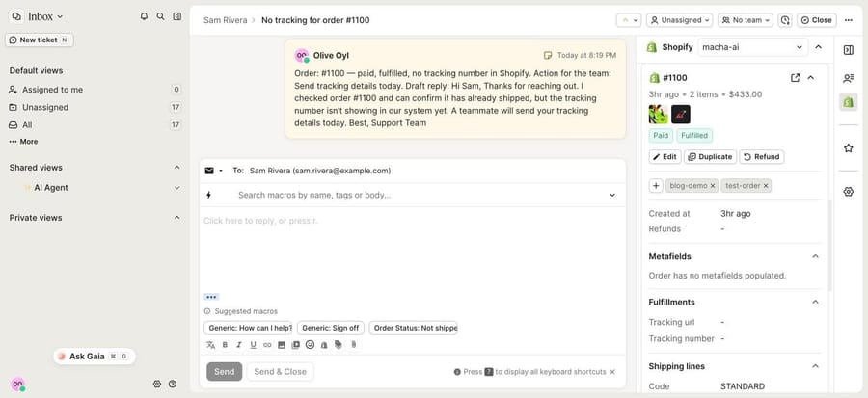This screenshot has width=868, height=398.
Task: Open the settings gear at the sidebar bottom
Action: pos(156,384)
